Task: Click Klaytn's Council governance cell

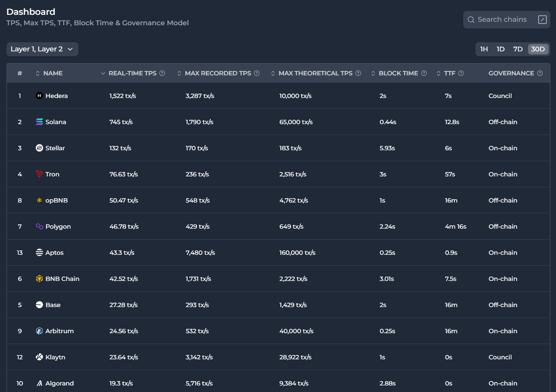Action: coord(500,357)
